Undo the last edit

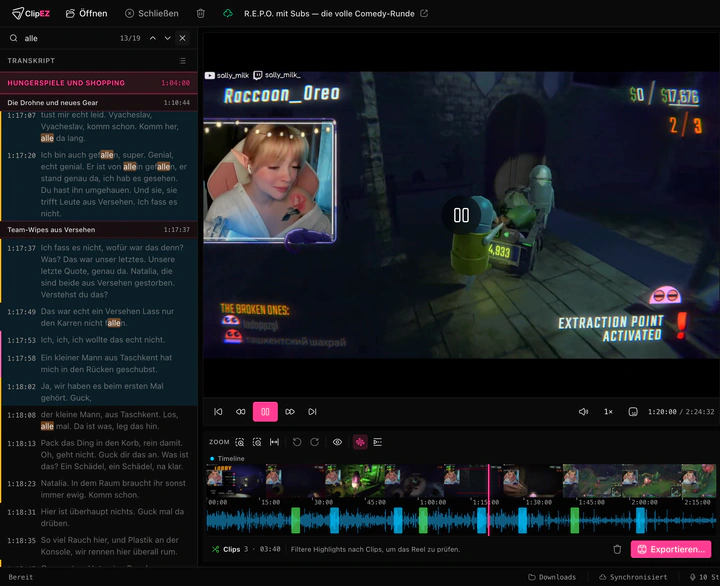297,442
